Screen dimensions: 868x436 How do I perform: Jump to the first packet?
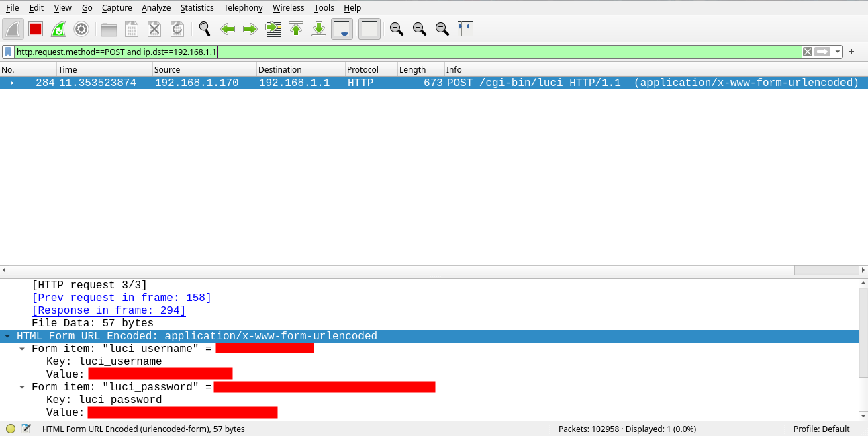click(296, 29)
